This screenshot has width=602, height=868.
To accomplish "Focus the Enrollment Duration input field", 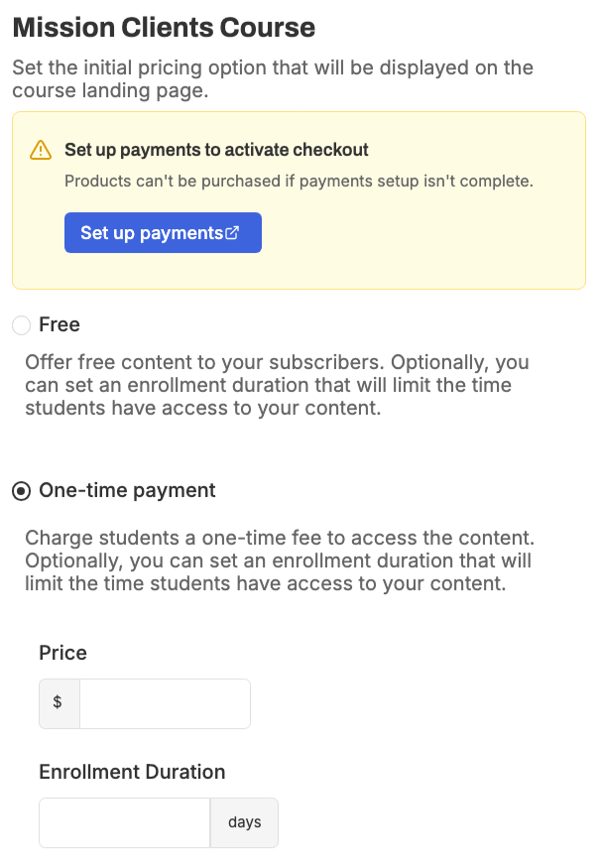I will [x=124, y=822].
